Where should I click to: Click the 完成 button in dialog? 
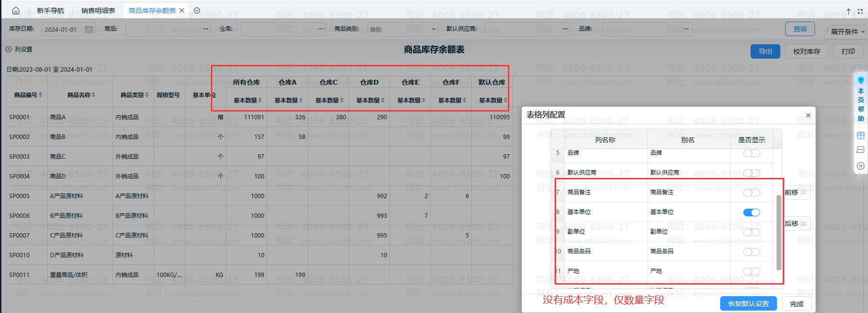(796, 304)
